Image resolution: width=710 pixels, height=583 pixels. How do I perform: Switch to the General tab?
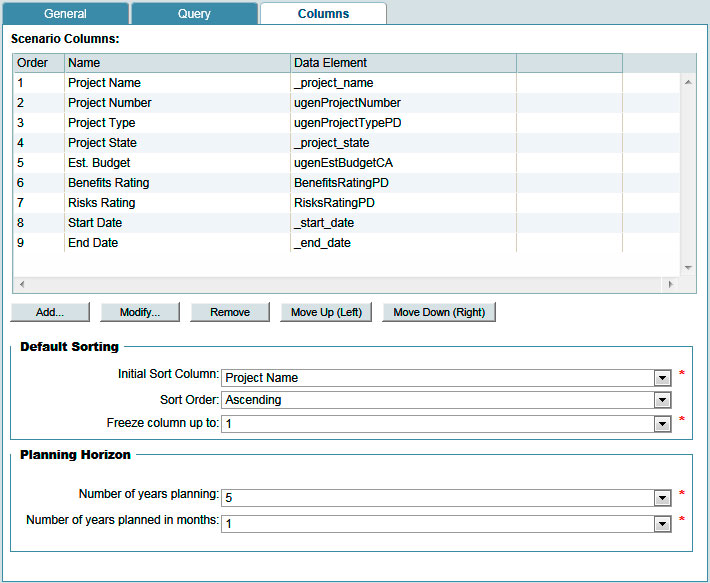pos(65,14)
